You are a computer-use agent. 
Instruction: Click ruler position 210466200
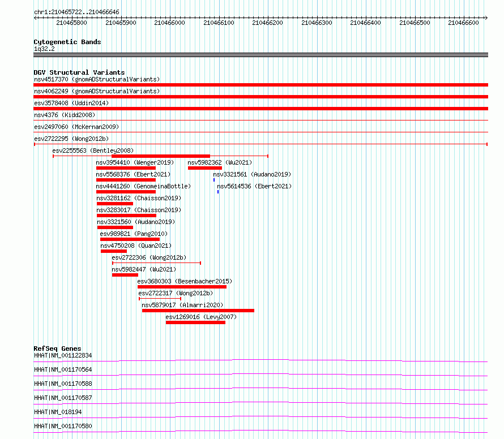point(268,23)
